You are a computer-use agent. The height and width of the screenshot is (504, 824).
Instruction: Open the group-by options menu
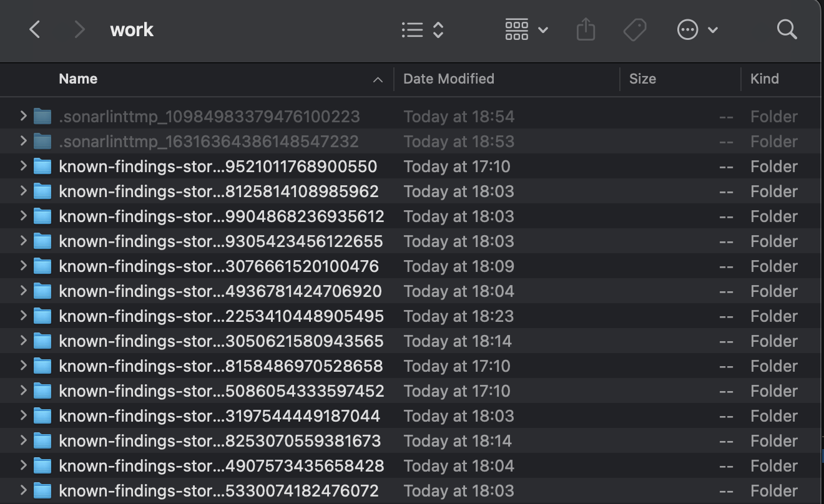click(526, 29)
